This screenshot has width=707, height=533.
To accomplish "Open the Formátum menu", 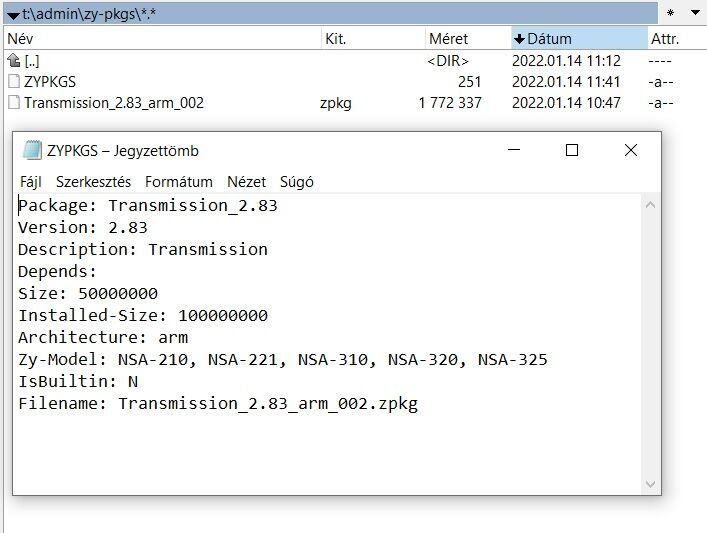I will pyautogui.click(x=179, y=182).
